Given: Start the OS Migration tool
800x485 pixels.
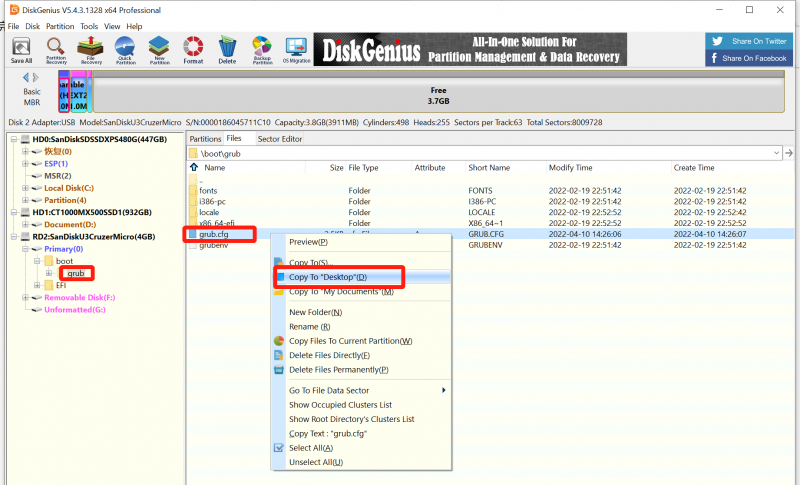Looking at the screenshot, I should point(295,50).
